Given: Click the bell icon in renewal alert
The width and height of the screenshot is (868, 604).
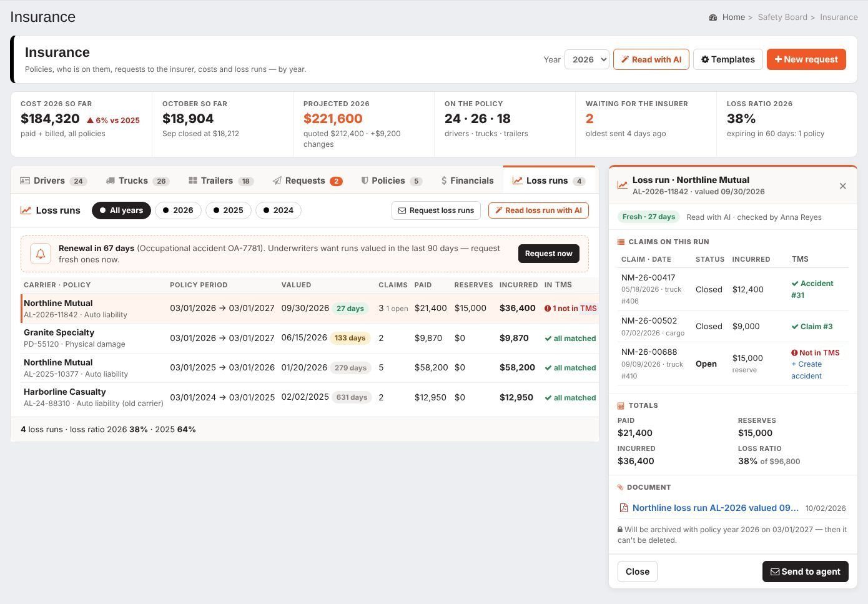Looking at the screenshot, I should tap(41, 254).
